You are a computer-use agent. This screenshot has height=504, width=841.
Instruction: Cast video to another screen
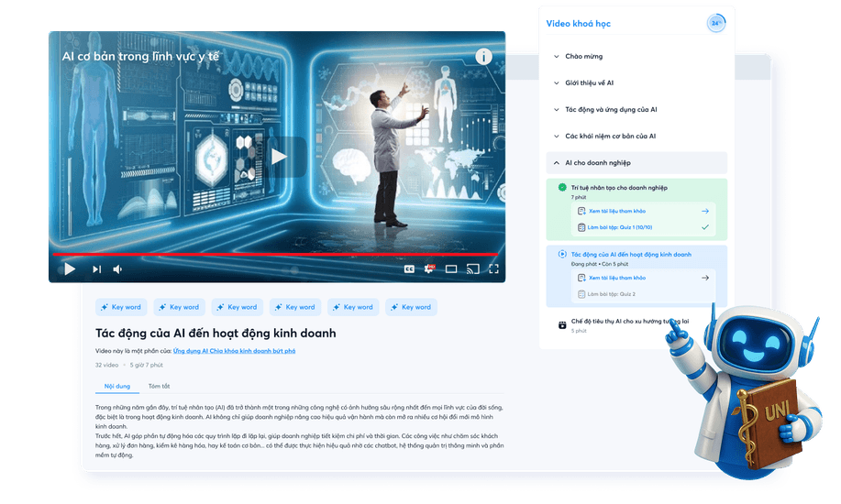coord(472,269)
